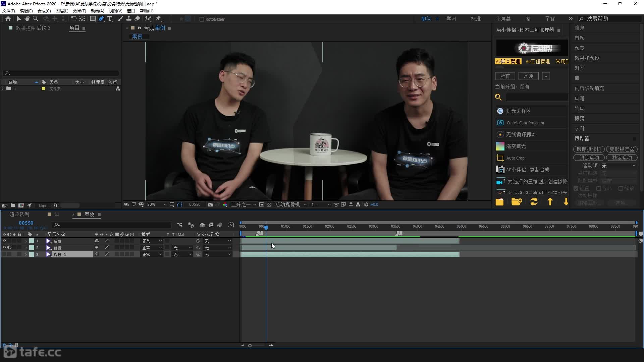Viewport: 644px width, 362px height.
Task: Select the Selection arrow tool
Action: tap(19, 19)
